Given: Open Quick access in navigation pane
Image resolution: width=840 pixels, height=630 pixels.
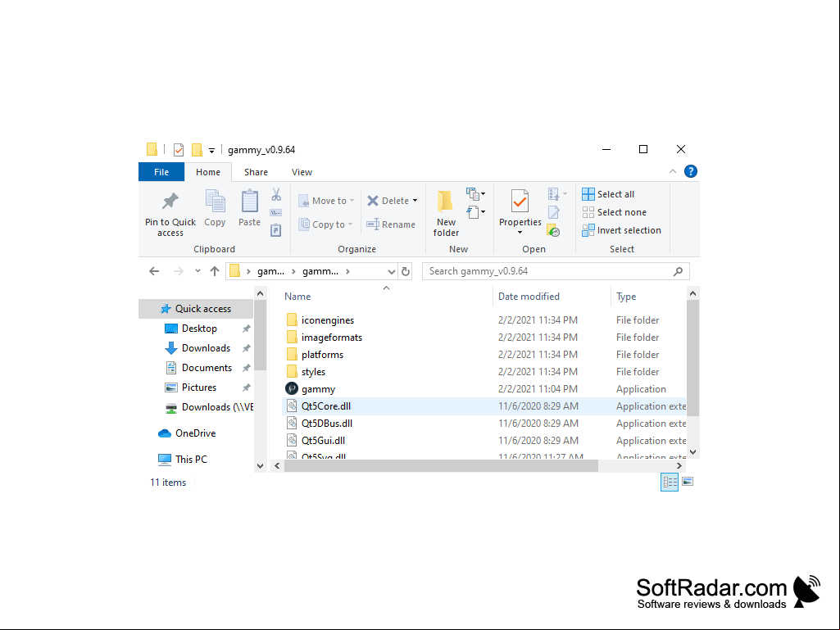Looking at the screenshot, I should pos(196,309).
